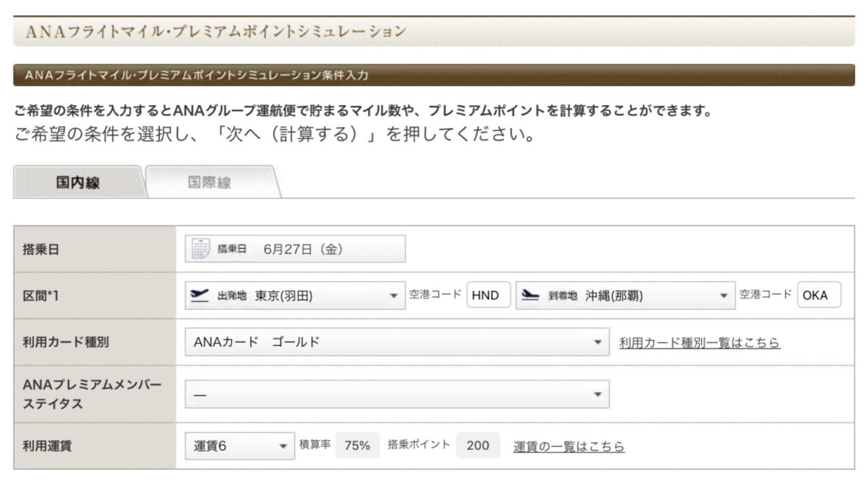
Task: Open the 運賃6 fare dropdown
Action: [239, 446]
